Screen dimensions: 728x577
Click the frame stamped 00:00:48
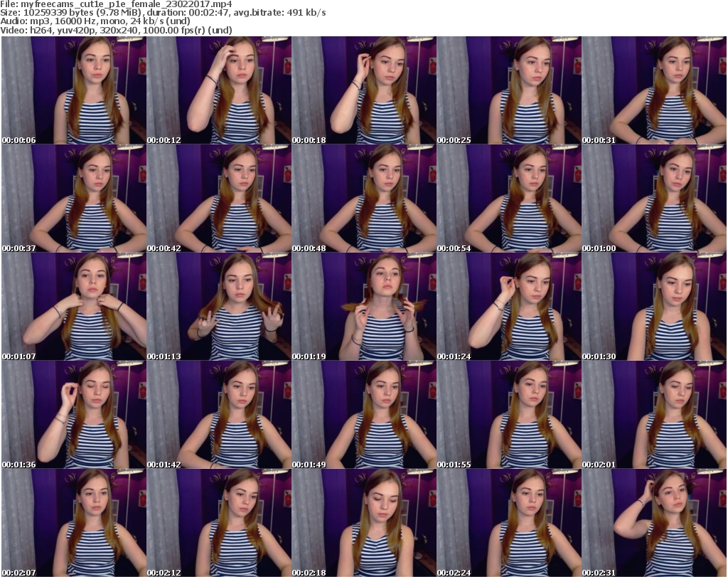364,198
